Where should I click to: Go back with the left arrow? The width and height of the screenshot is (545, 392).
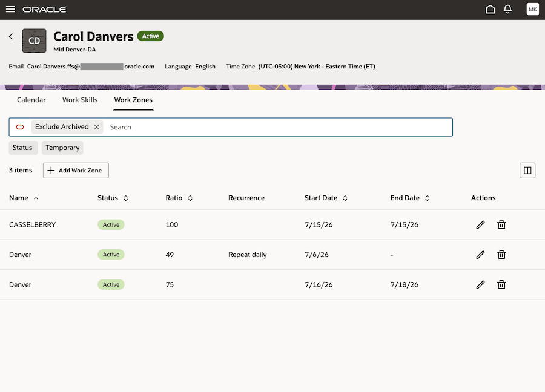point(11,36)
